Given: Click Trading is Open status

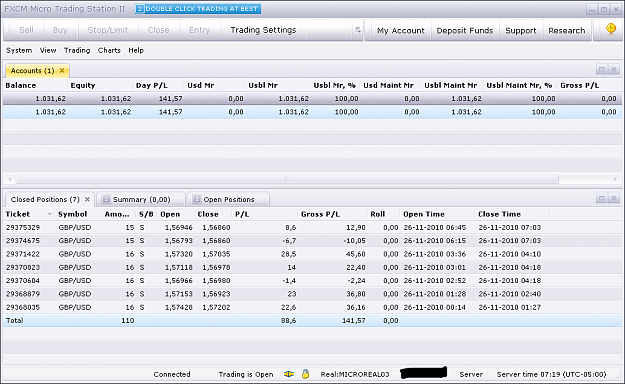Looking at the screenshot, I should pyautogui.click(x=246, y=374).
